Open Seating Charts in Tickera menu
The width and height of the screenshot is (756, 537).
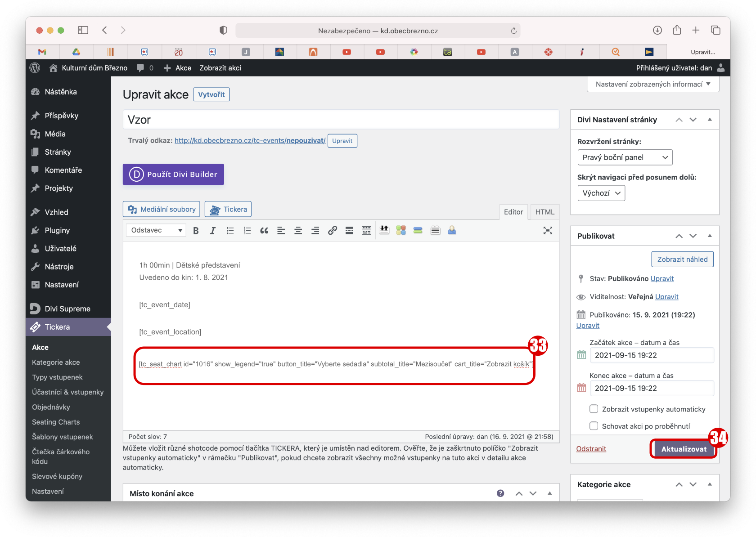pyautogui.click(x=56, y=422)
